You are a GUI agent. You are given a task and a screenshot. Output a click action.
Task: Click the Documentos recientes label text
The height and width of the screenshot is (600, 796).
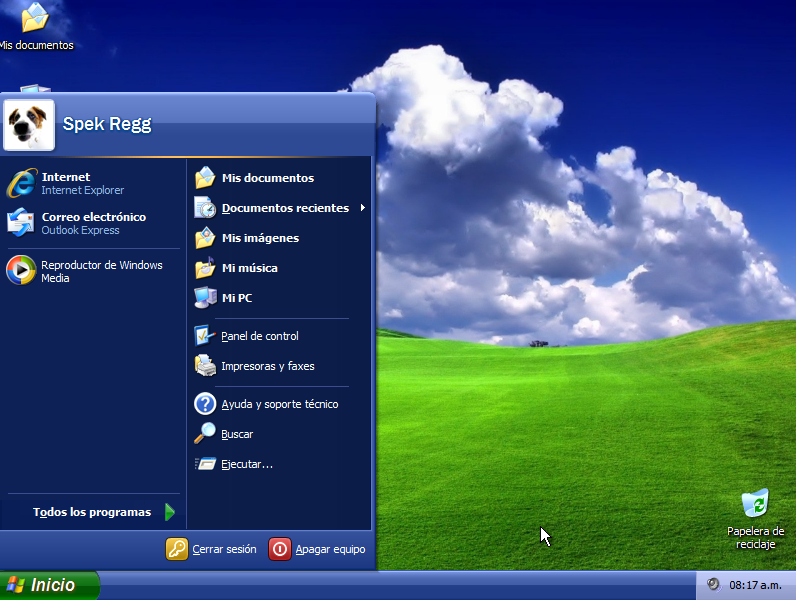pyautogui.click(x=285, y=208)
